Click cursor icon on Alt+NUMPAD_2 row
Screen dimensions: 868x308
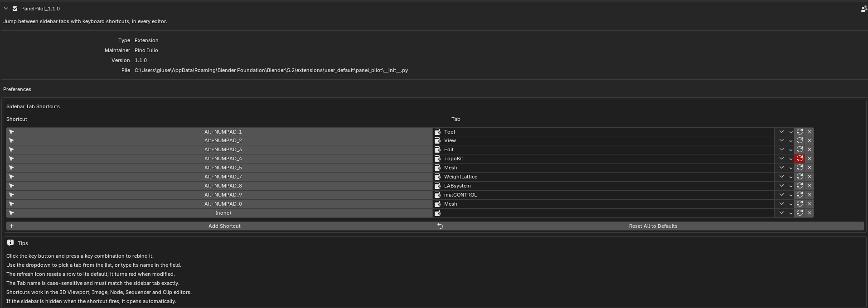(x=12, y=140)
